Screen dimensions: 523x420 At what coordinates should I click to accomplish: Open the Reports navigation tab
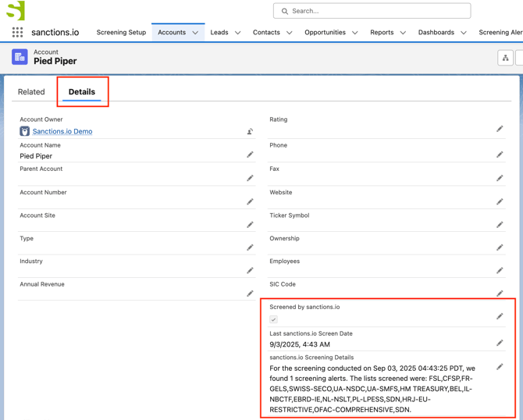tap(382, 32)
